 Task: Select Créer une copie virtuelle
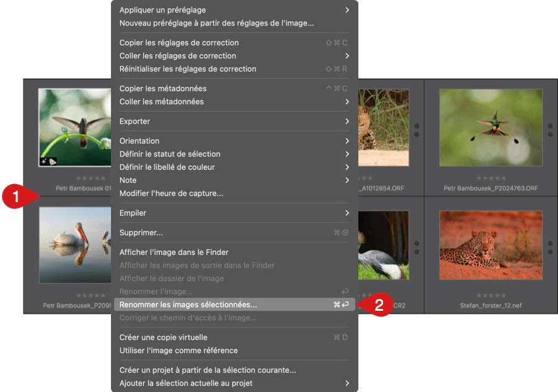pos(234,337)
